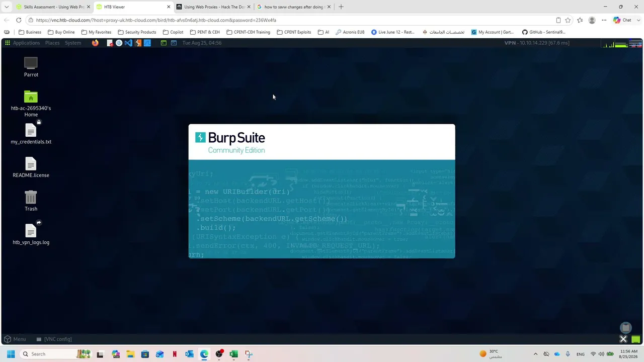Viewport: 644px width, 362px height.
Task: Open Netflix from Windows taskbar
Action: (x=175, y=354)
